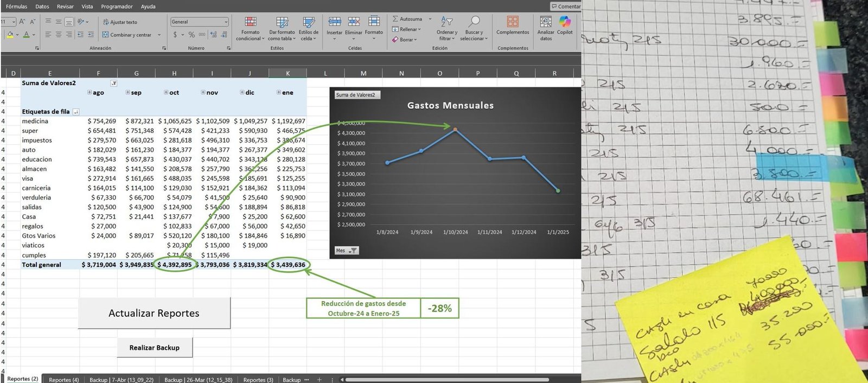The image size is (868, 383).
Task: Click the Complementos add-ins icon
Action: pyautogui.click(x=513, y=22)
